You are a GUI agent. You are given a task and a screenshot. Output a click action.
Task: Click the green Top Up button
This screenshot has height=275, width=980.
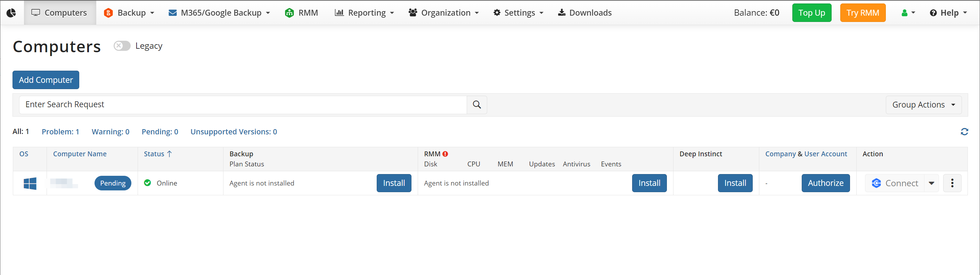tap(811, 13)
